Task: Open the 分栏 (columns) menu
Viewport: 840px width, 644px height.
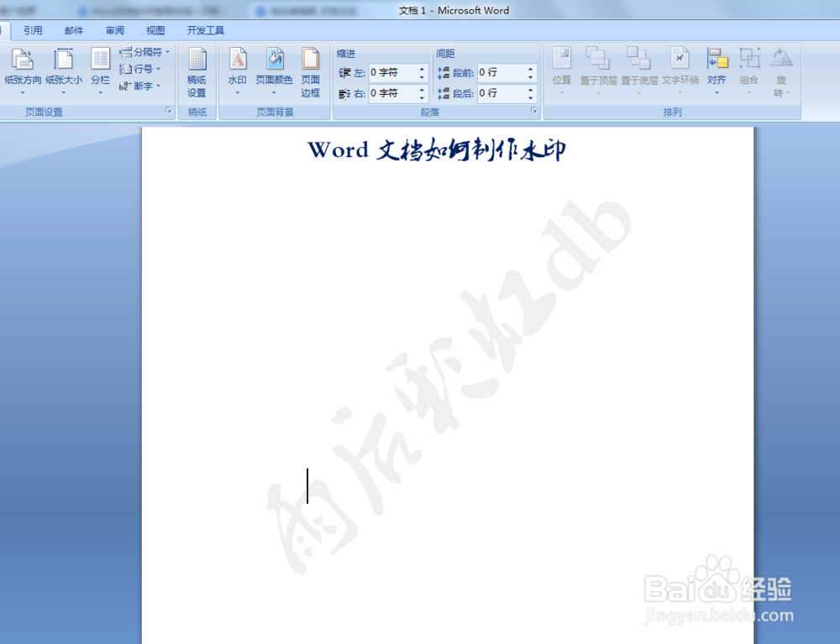Action: coord(100,71)
